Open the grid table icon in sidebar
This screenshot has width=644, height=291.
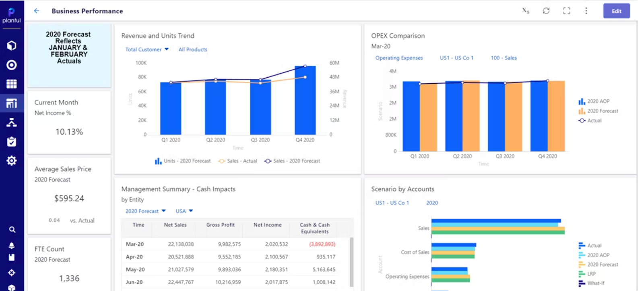pyautogui.click(x=12, y=84)
